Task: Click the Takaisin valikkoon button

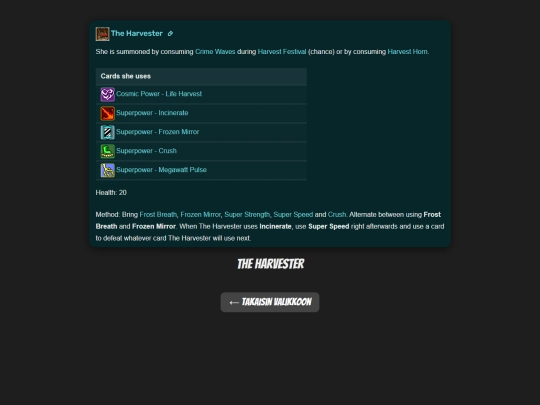Action: (270, 302)
